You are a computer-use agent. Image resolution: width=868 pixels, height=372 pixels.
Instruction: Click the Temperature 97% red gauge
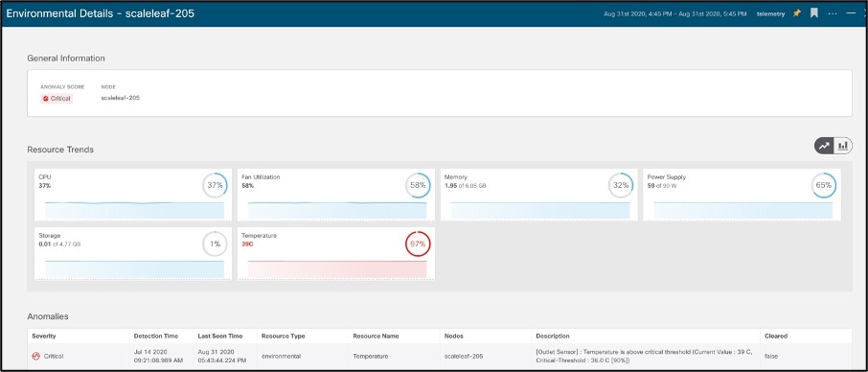point(418,244)
